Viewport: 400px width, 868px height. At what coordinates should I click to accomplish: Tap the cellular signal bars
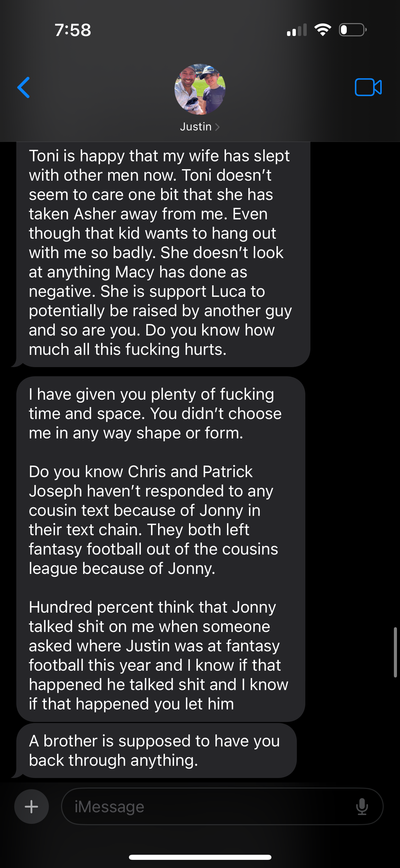[297, 30]
